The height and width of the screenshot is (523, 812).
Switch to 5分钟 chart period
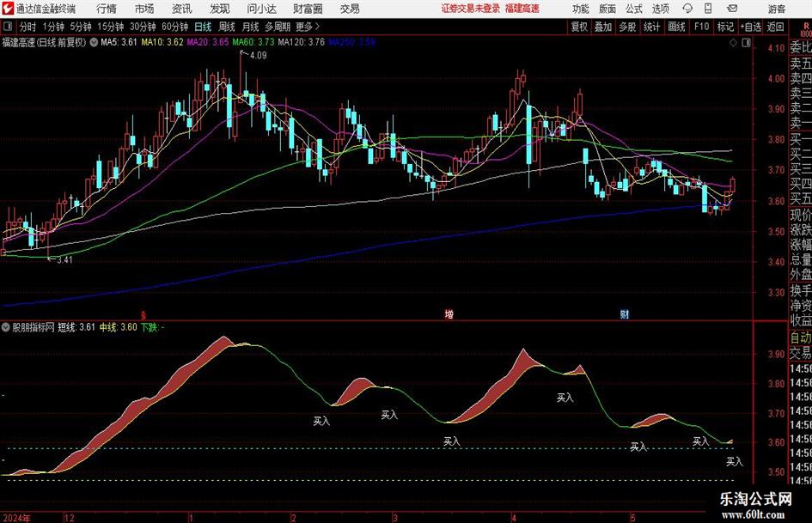tap(81, 27)
